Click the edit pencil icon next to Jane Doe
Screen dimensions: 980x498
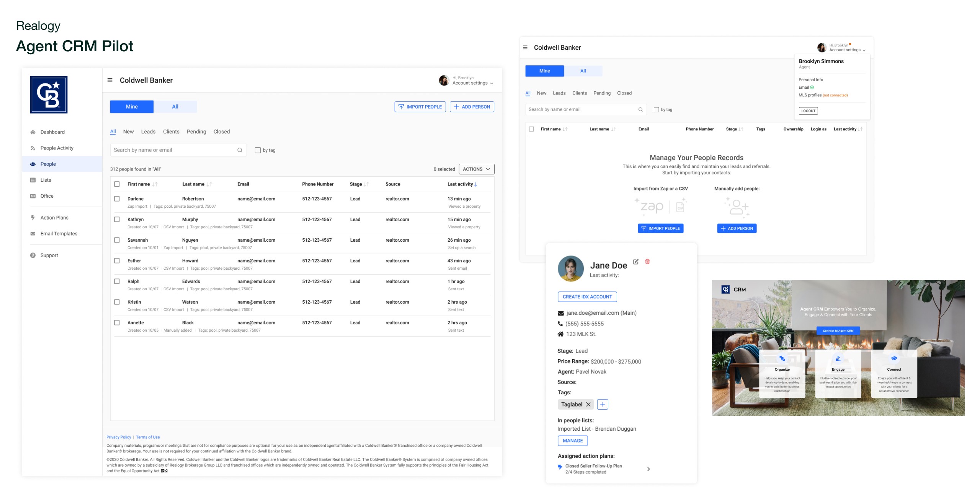[636, 262]
